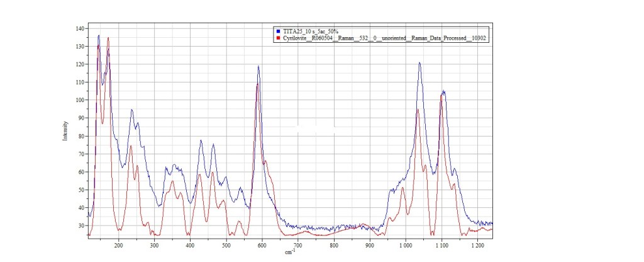Click the 200 tick on the wavenumber axis

[118, 245]
